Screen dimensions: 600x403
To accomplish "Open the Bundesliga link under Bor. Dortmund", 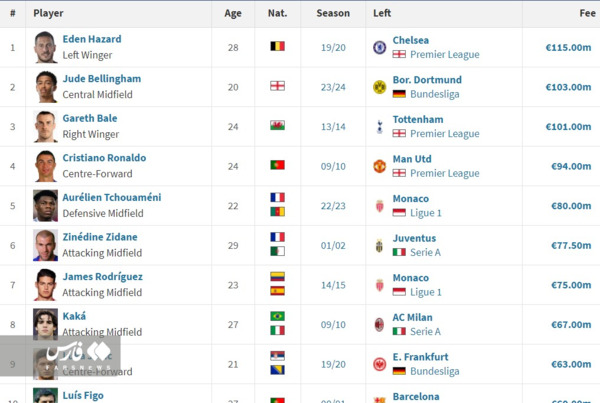I will [435, 94].
